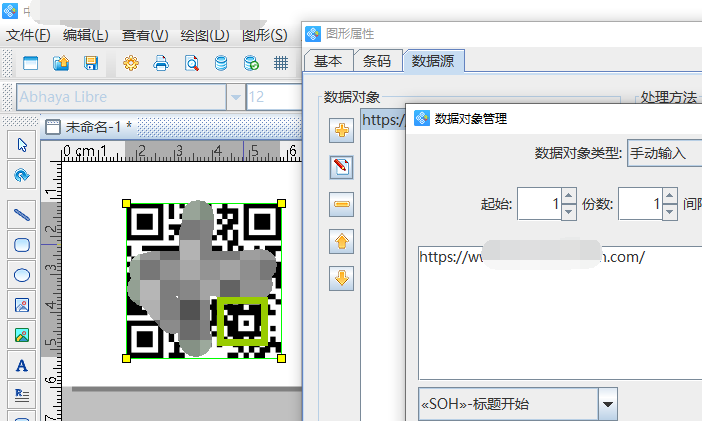Screen dimensions: 702x421
Task: Click the print toolbar icon
Action: (161, 63)
